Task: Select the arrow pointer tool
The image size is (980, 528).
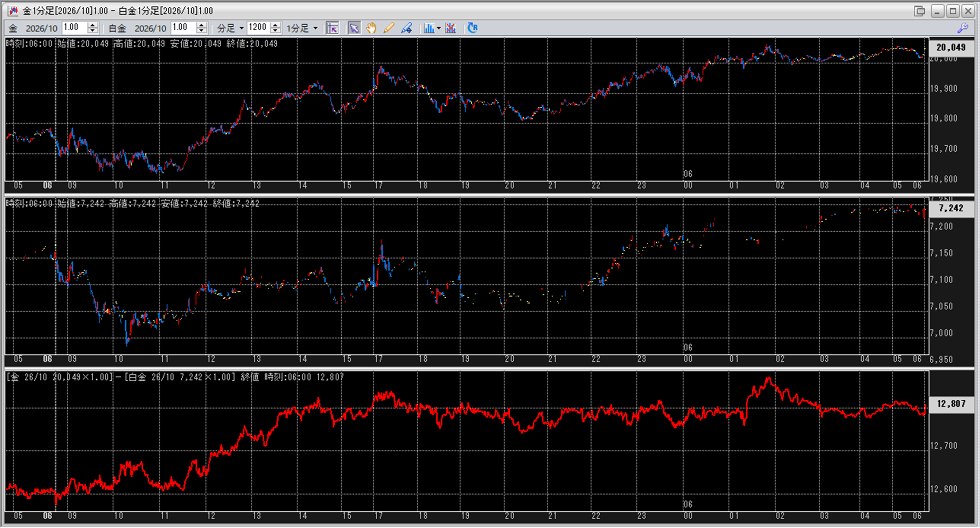Action: [x=354, y=28]
